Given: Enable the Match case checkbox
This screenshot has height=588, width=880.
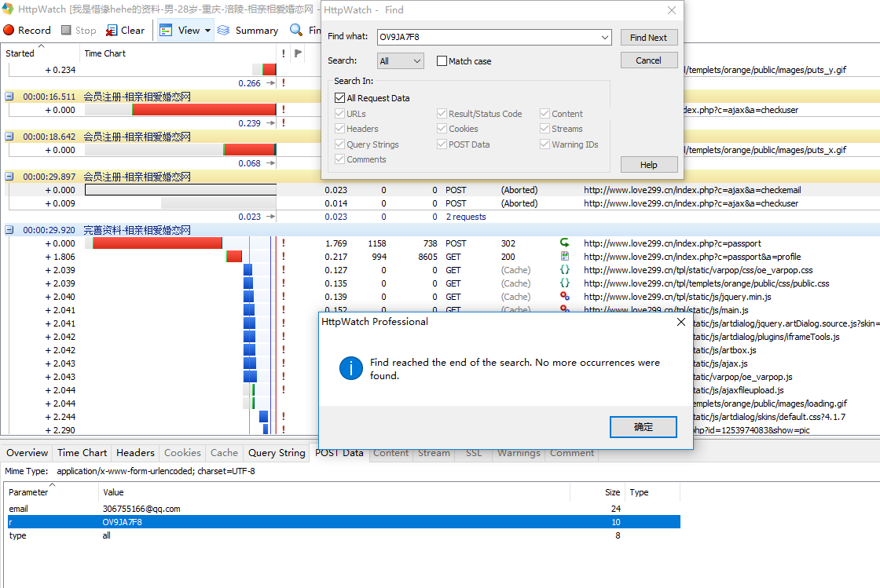Looking at the screenshot, I should 442,61.
